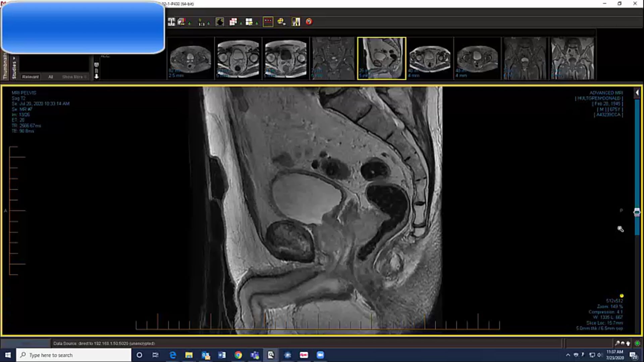644x362 pixels.
Task: Activate the highlighted measurement tool
Action: click(x=268, y=21)
